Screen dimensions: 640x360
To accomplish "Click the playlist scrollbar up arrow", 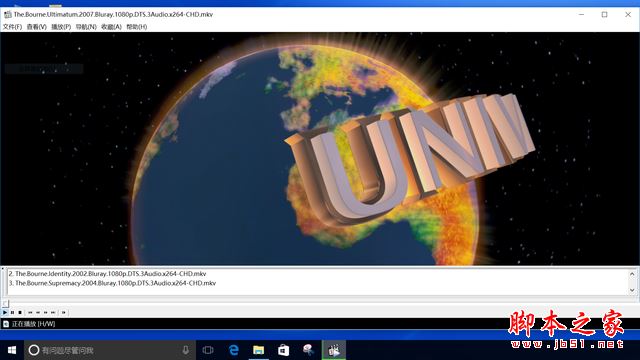I will 632,274.
